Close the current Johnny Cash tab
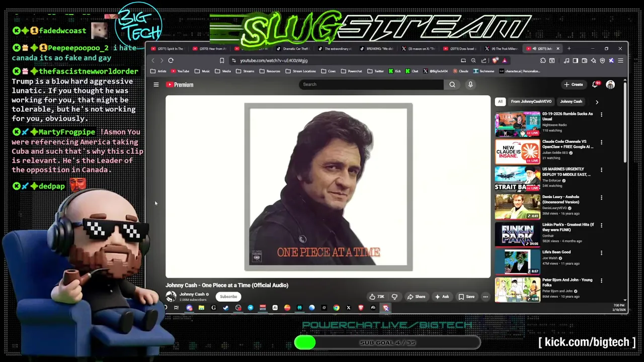This screenshot has width=644, height=362. tap(557, 49)
